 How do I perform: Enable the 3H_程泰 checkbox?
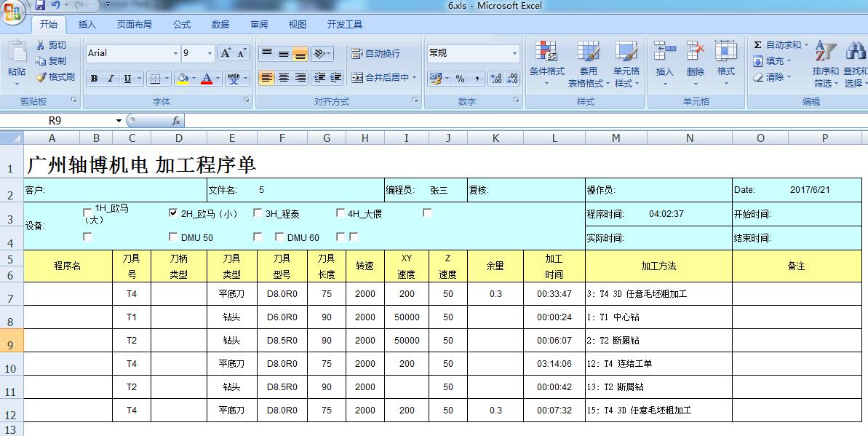256,213
